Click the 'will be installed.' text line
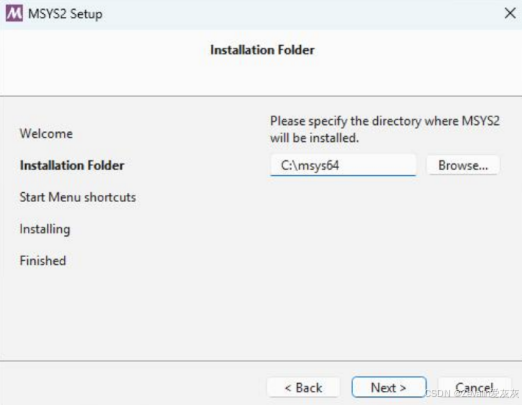 pyautogui.click(x=315, y=138)
